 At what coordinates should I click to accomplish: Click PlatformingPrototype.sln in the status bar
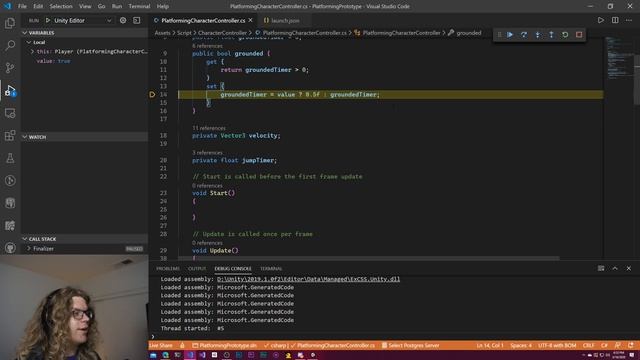click(224, 345)
